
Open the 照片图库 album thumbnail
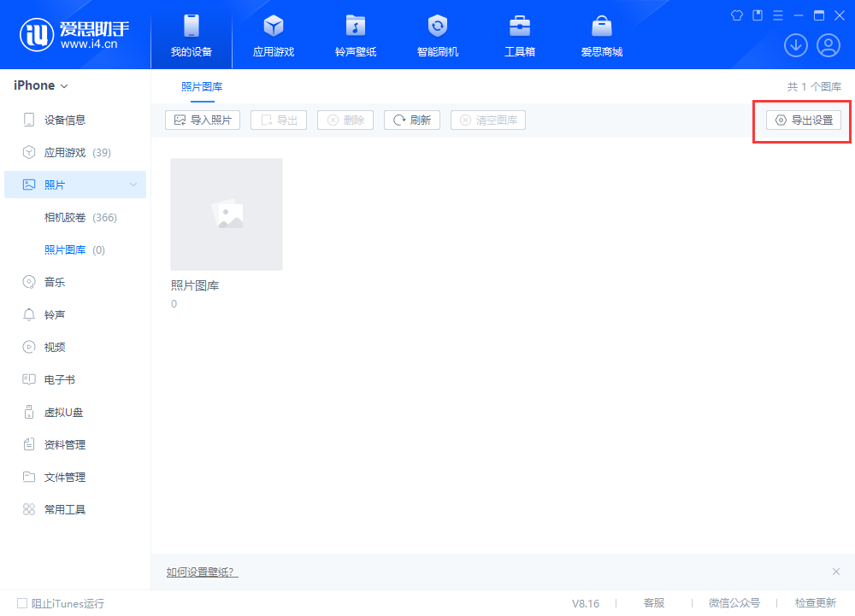pyautogui.click(x=226, y=214)
